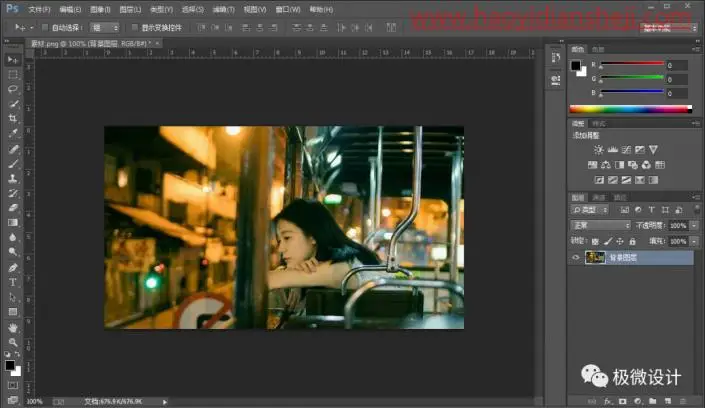Select the Brush tool
This screenshot has width=705, height=408.
tap(13, 164)
